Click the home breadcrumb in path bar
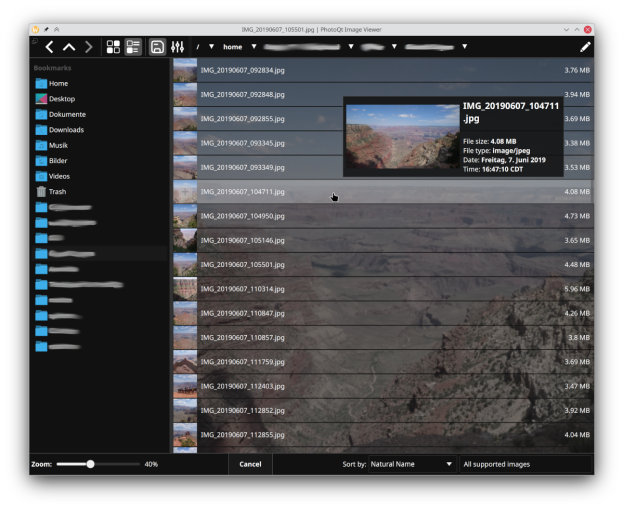The height and width of the screenshot is (510, 624). click(x=232, y=47)
